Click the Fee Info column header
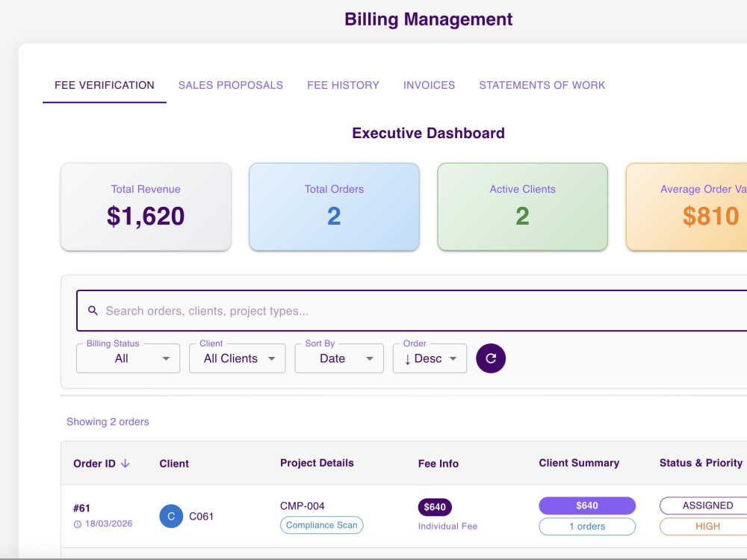Image resolution: width=747 pixels, height=560 pixels. point(438,464)
